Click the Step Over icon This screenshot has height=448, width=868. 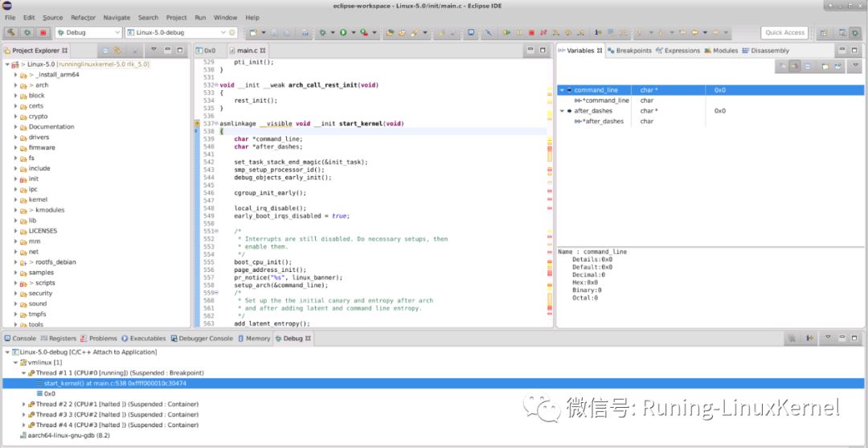pos(568,32)
